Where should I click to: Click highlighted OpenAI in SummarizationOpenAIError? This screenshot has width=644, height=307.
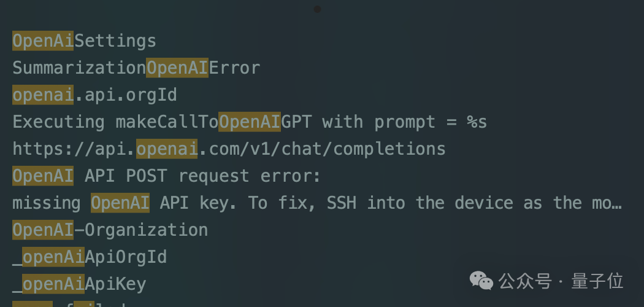177,68
